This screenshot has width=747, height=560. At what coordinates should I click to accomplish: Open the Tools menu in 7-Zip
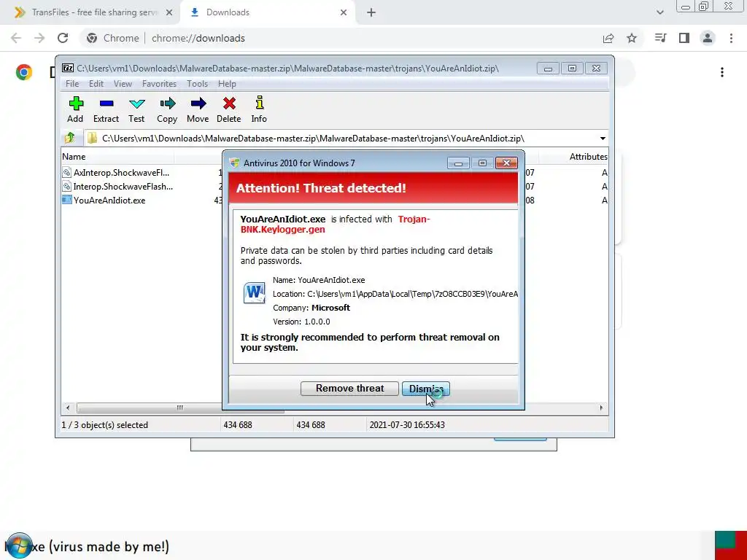(x=197, y=84)
